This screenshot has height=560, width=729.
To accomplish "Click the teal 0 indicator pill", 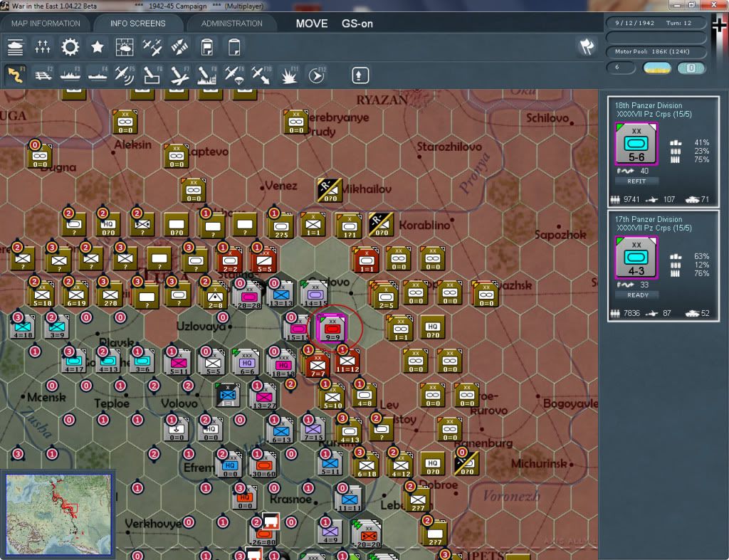I will click(x=691, y=68).
